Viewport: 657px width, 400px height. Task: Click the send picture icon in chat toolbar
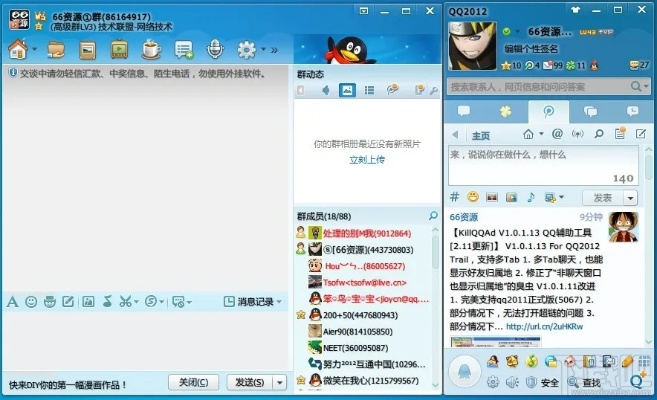tap(88, 301)
